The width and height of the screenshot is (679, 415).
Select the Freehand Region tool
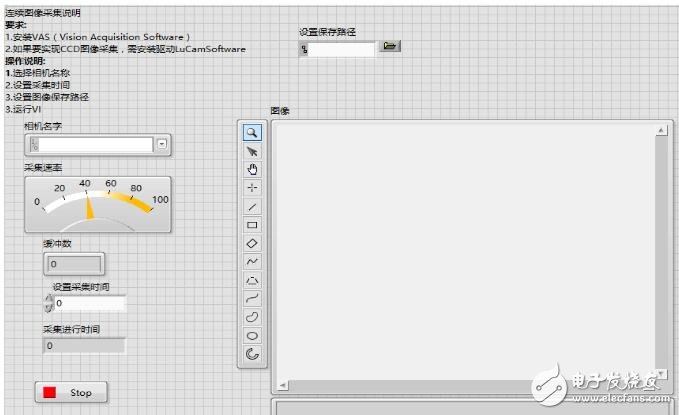[x=252, y=317]
